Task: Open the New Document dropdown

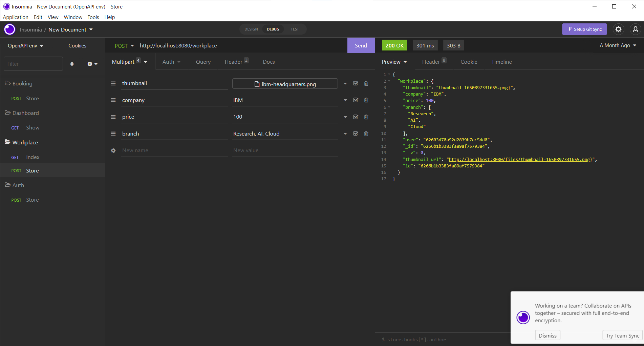Action: coord(70,29)
